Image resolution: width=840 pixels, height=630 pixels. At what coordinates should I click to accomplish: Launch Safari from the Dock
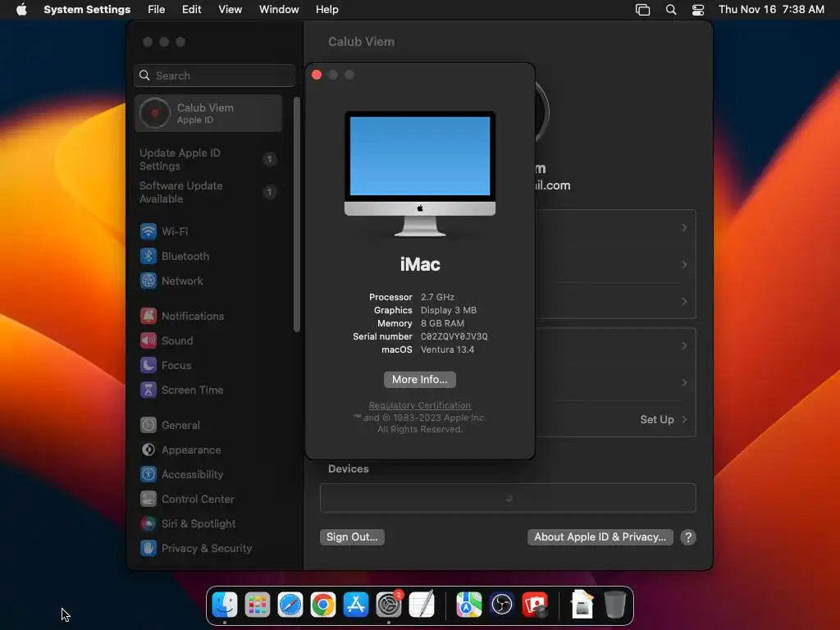tap(290, 605)
